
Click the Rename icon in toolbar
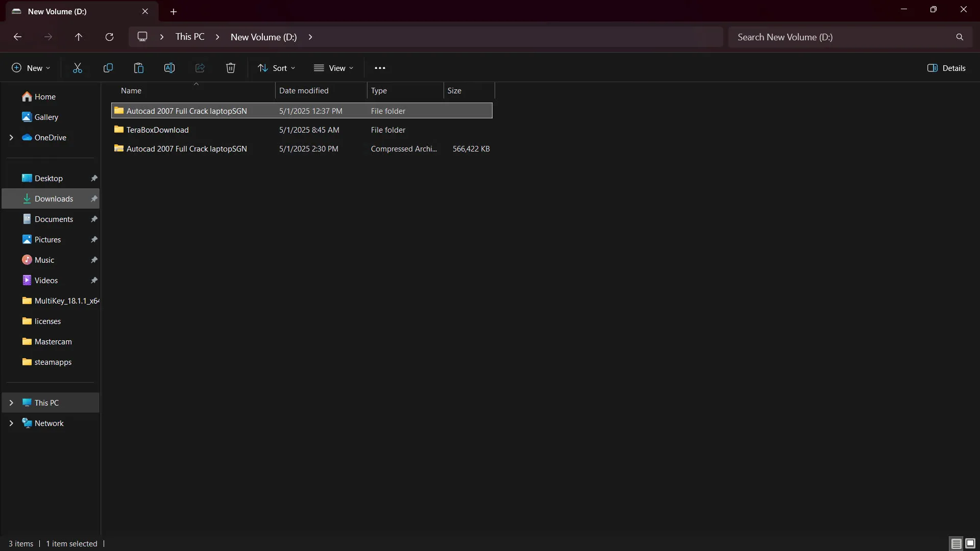click(x=169, y=68)
